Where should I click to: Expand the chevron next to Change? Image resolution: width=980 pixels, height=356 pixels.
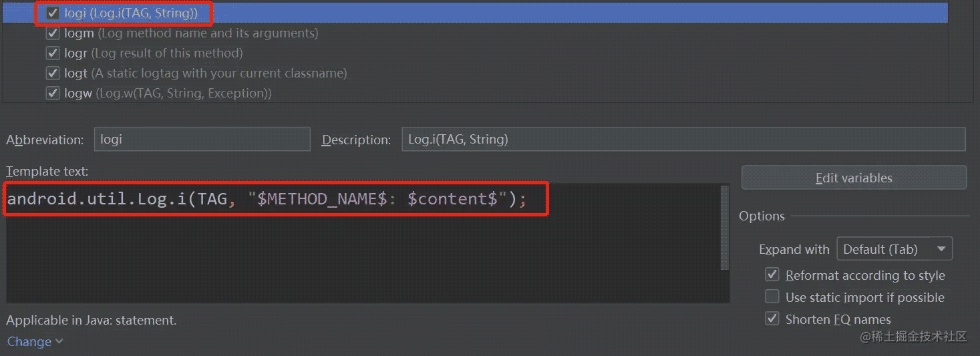pos(59,341)
